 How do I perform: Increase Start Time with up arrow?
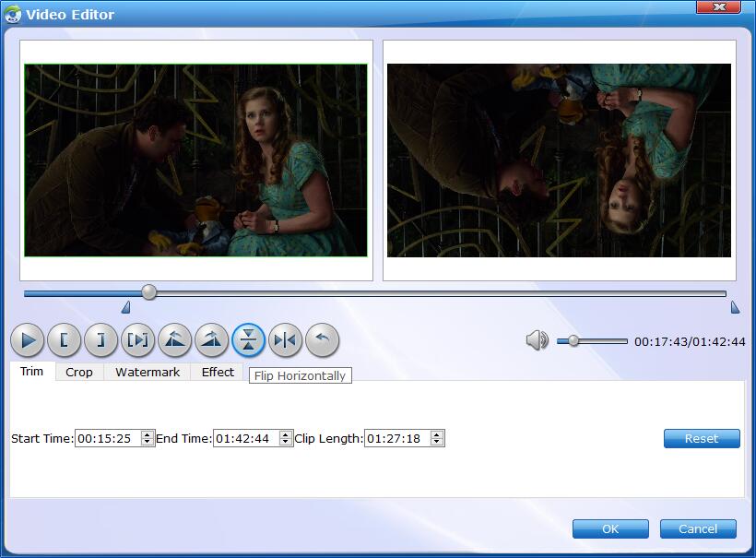tap(148, 435)
